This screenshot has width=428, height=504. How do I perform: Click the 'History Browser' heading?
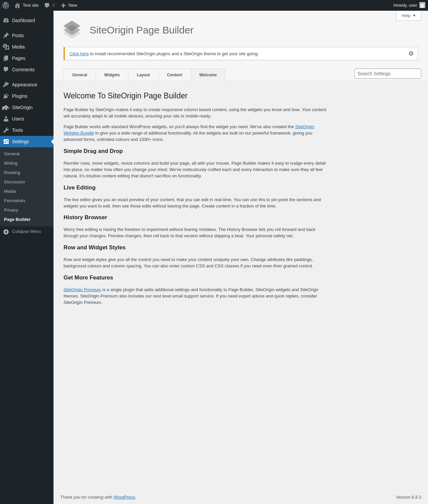click(x=85, y=218)
